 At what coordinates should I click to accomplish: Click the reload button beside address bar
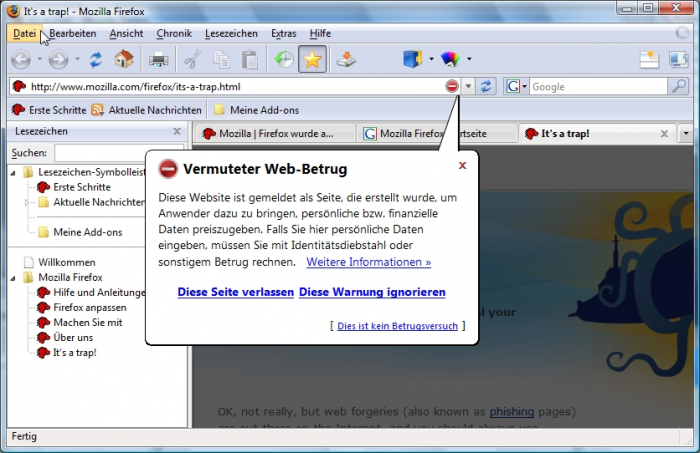(486, 86)
